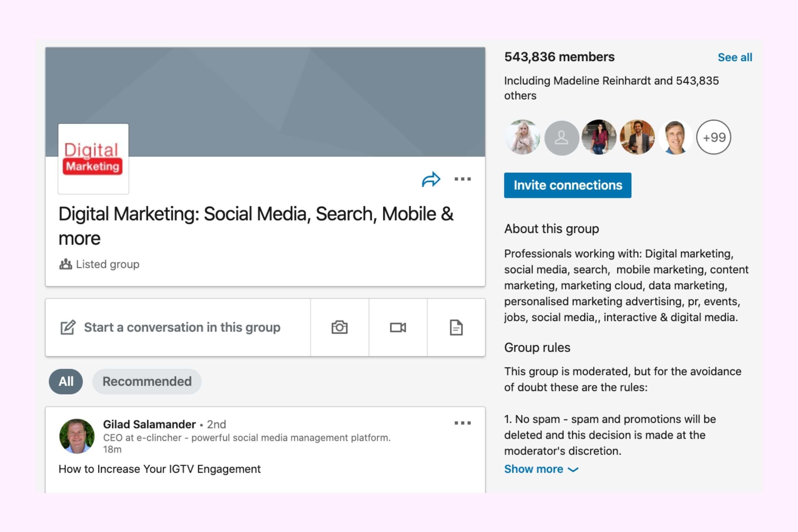Click Including Madeline Reinhardt text
798x532 pixels.
[x=611, y=88]
